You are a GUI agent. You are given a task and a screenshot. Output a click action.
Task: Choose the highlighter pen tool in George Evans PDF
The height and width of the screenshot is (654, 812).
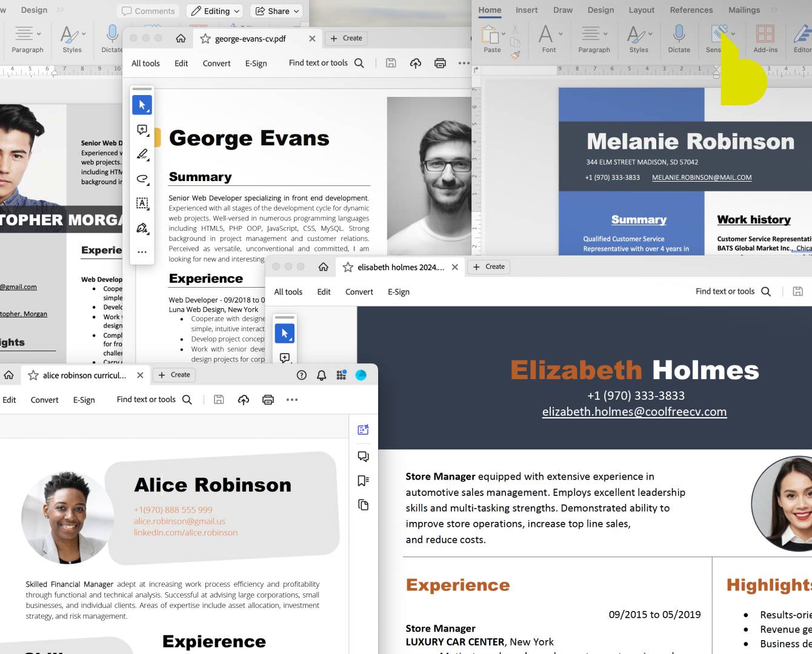click(x=142, y=154)
